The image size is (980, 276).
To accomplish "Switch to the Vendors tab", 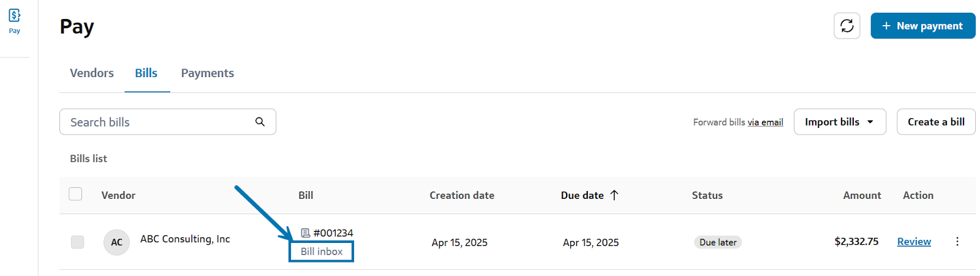I will 92,73.
